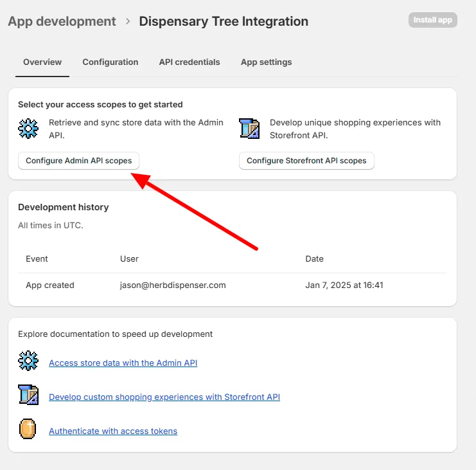Open the API credentials tab
Image resolution: width=476 pixels, height=470 pixels.
pyautogui.click(x=190, y=62)
